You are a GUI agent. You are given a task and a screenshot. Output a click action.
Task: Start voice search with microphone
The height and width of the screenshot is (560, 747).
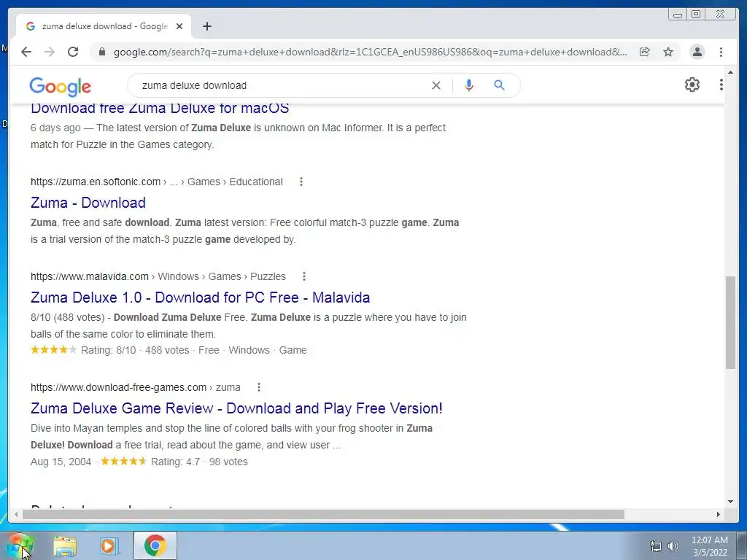point(469,85)
